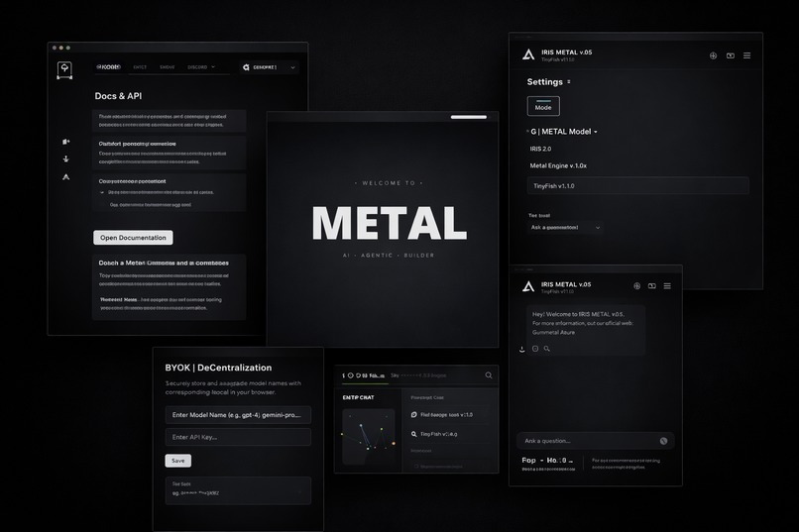This screenshot has width=799, height=532.
Task: Click the first circle icon in small chat panel header
Action: (351, 375)
